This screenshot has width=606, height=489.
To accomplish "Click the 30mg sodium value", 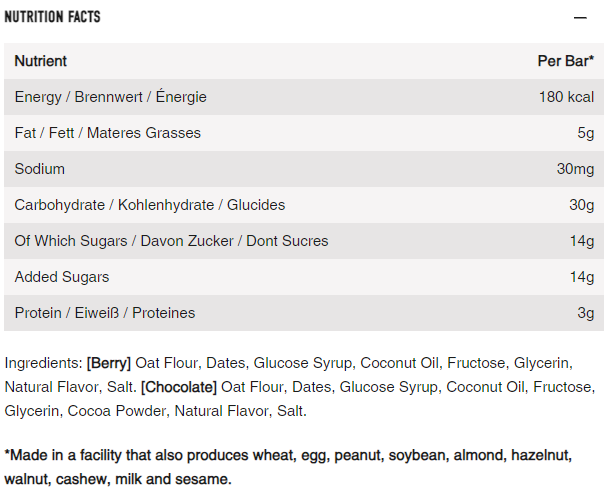I will click(x=576, y=169).
